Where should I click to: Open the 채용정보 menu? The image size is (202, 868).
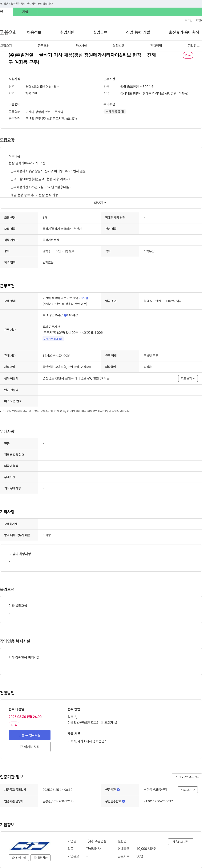pos(34,32)
